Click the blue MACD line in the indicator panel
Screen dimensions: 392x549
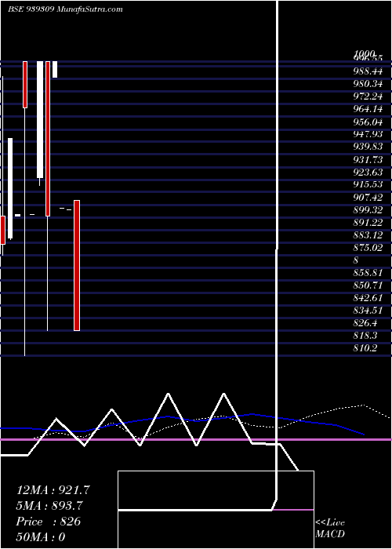click(182, 424)
